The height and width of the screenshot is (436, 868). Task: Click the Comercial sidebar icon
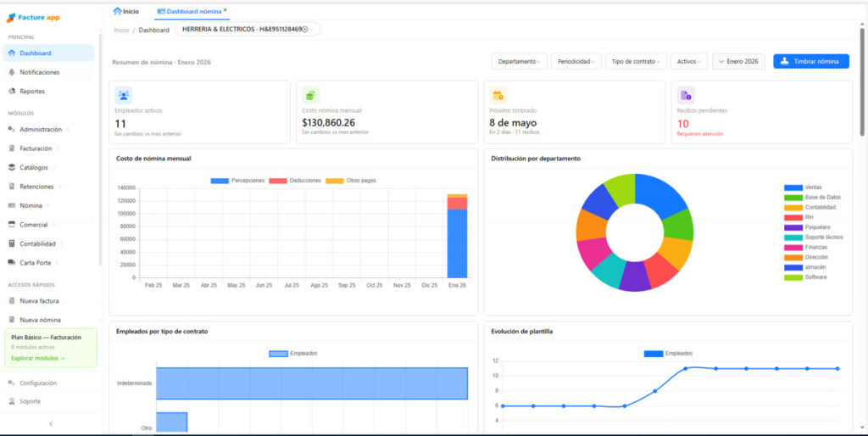12,225
